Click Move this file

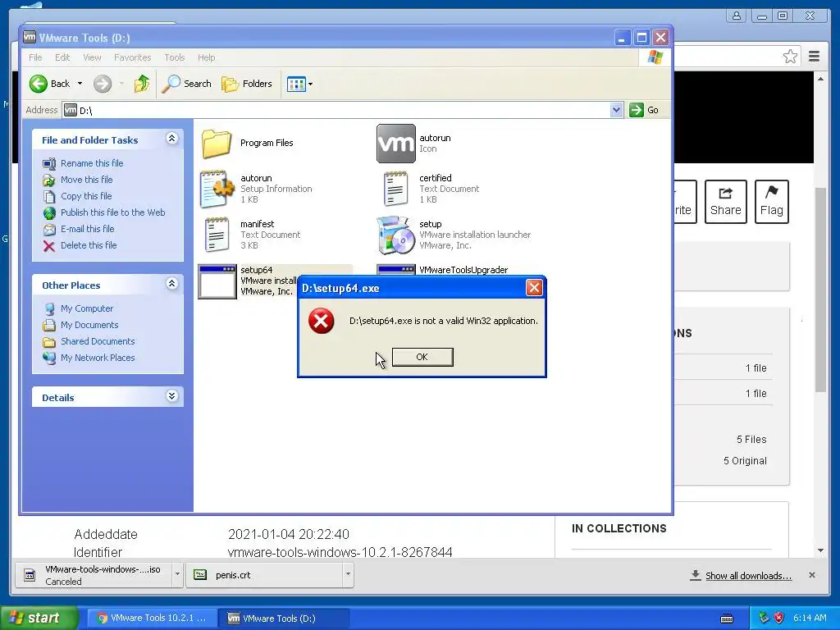point(86,180)
